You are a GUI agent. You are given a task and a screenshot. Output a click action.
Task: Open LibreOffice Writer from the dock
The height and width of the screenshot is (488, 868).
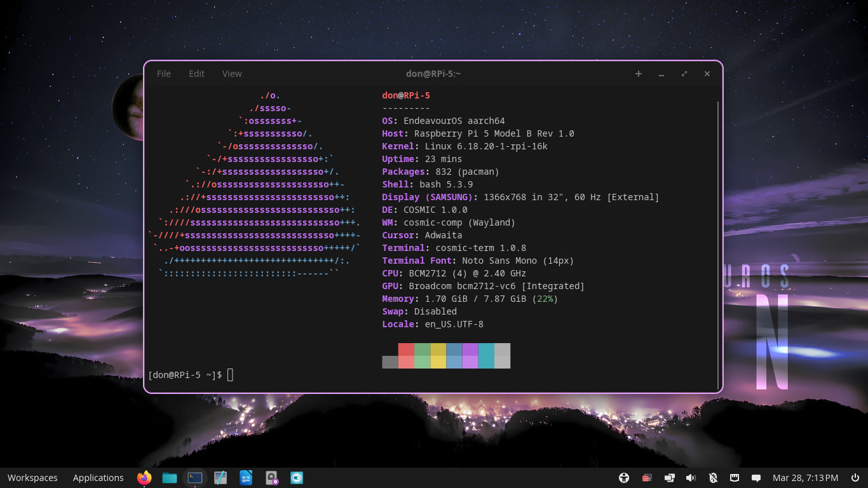pyautogui.click(x=246, y=478)
